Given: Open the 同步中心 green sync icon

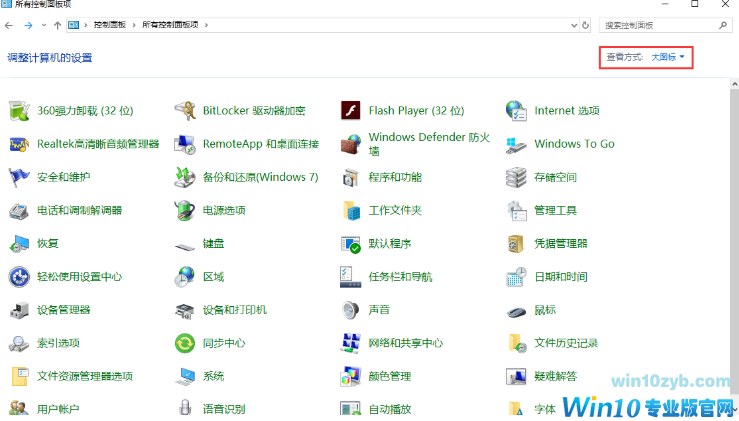Looking at the screenshot, I should [x=185, y=343].
